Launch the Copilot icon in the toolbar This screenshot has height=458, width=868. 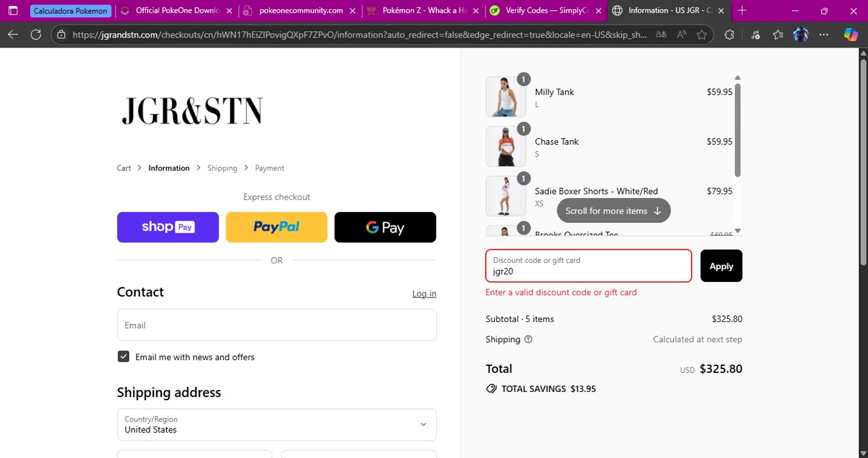(851, 35)
